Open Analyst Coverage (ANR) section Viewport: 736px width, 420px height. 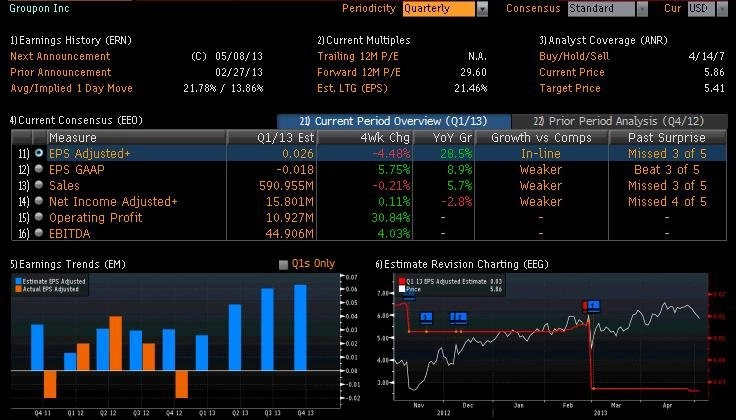coord(603,40)
